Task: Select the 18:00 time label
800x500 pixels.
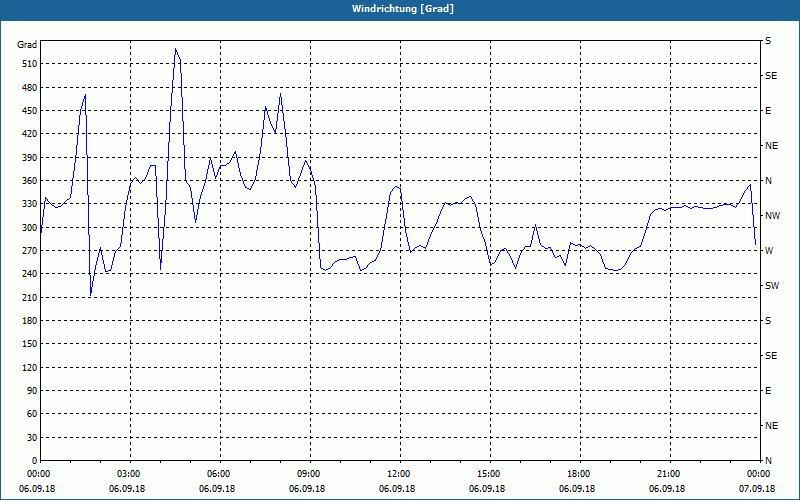Action: point(579,474)
